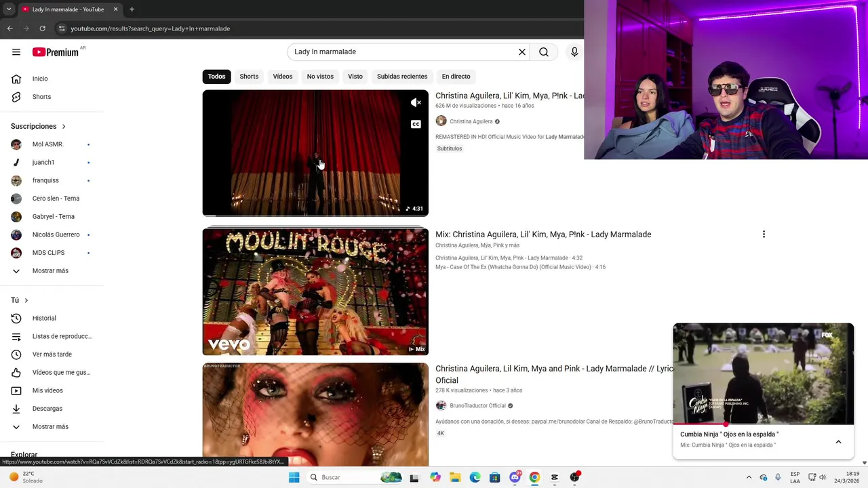Open the YouTube hamburger guide menu
The image size is (868, 488).
click(16, 52)
